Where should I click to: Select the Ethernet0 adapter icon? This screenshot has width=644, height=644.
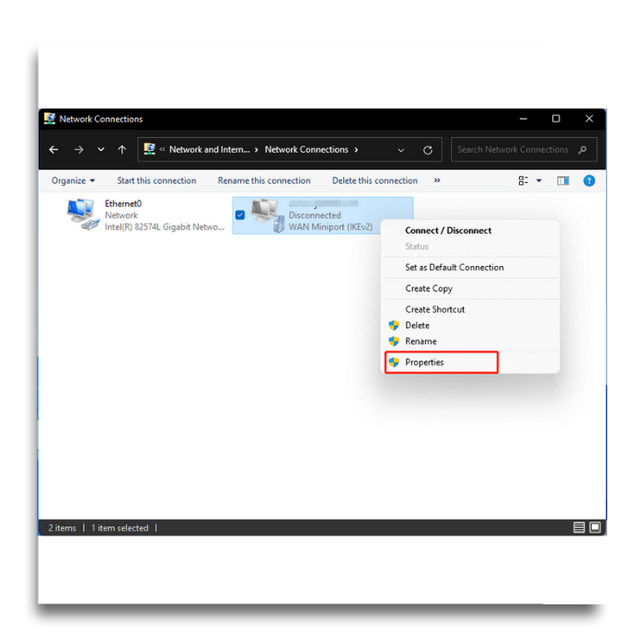(83, 214)
